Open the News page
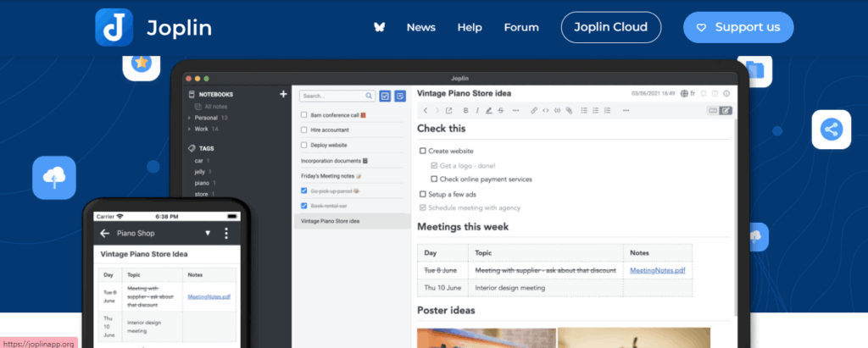This screenshot has width=868, height=348. pyautogui.click(x=420, y=27)
